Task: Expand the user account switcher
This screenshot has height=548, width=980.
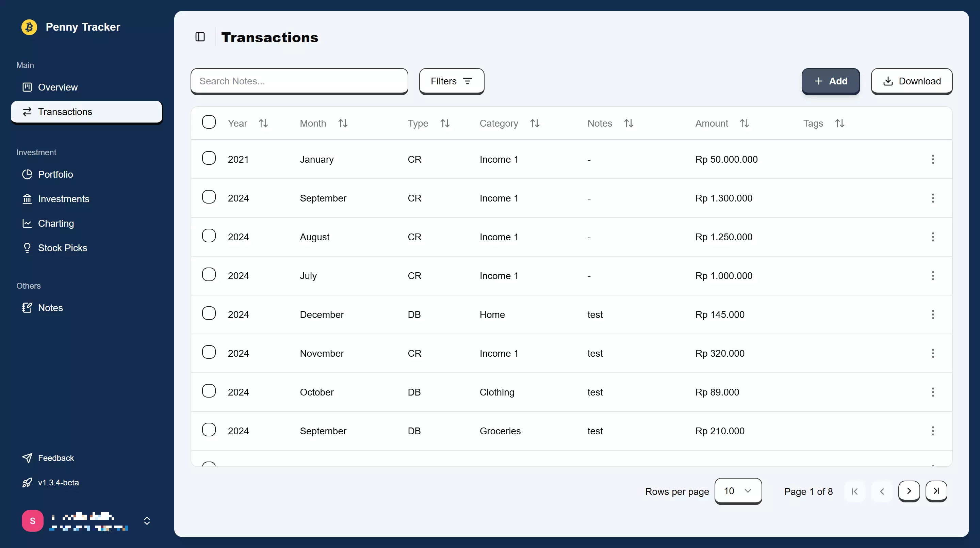Action: 147,521
